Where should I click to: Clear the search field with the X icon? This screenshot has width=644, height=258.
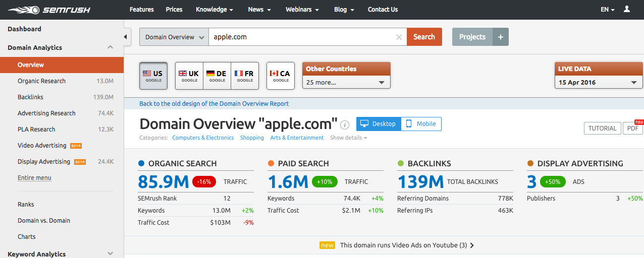399,37
